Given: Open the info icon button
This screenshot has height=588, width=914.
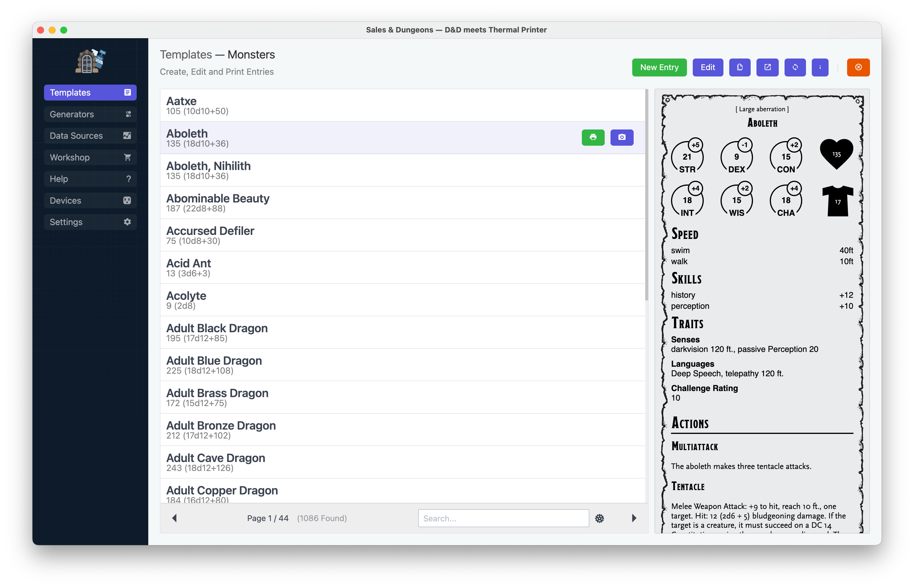Looking at the screenshot, I should click(820, 67).
